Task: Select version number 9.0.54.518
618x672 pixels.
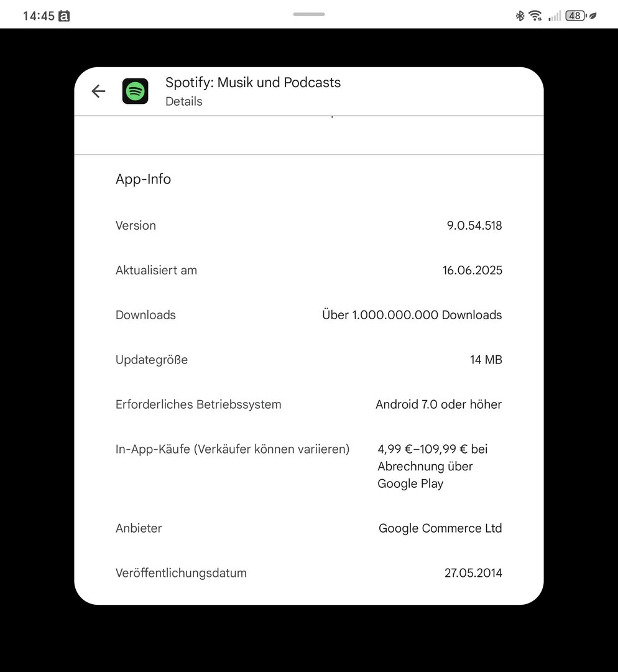Action: 474,225
